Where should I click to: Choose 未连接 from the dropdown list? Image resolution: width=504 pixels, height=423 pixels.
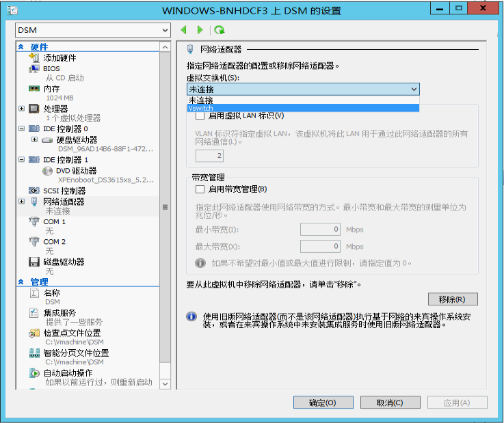pyautogui.click(x=303, y=100)
